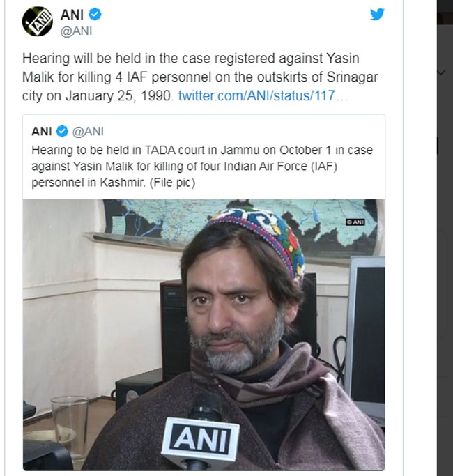Select the ANI name in the quoted tweet
Viewport: 453px width, 476px height.
(x=42, y=130)
